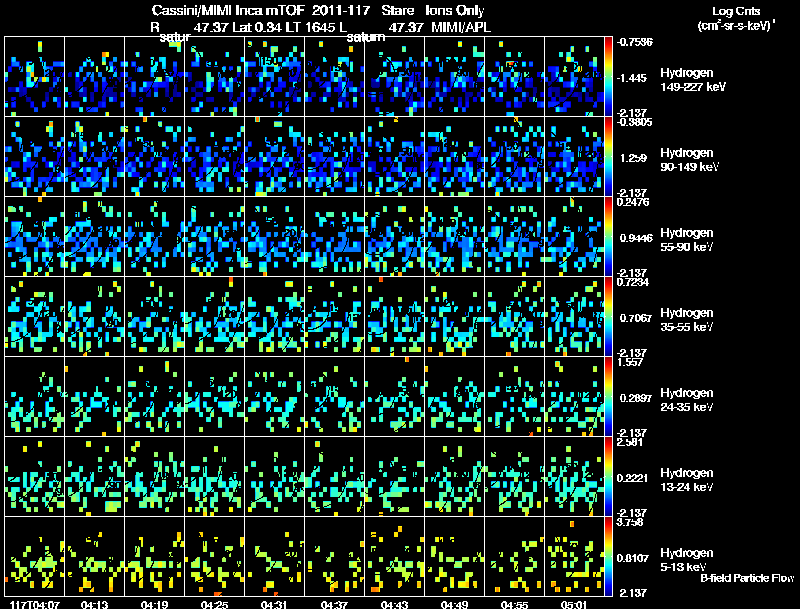
Task: Click the 2.581 colorbar value
Action: coord(630,442)
